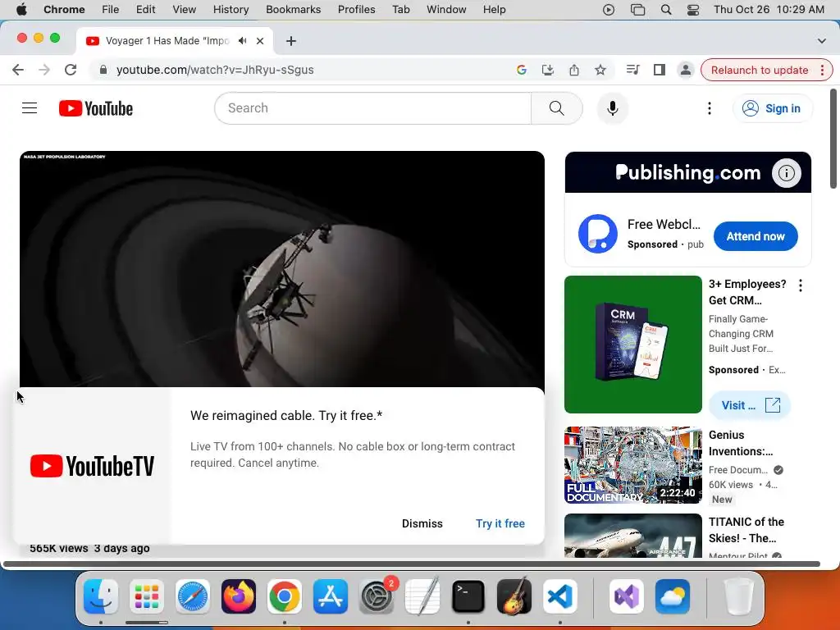
Task: Click the horizontal scrollbar at window bottom
Action: pyautogui.click(x=411, y=564)
